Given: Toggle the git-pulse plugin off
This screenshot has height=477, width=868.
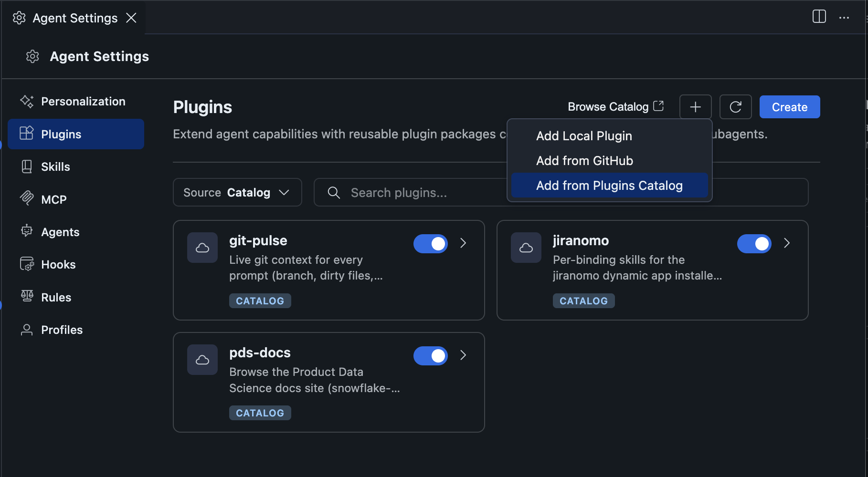Looking at the screenshot, I should (x=431, y=244).
